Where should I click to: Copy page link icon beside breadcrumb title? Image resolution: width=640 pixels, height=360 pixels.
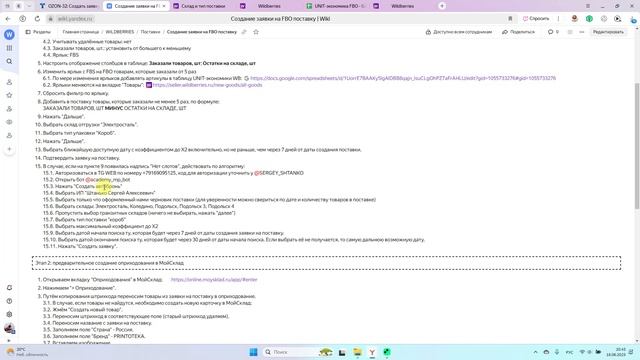244,32
